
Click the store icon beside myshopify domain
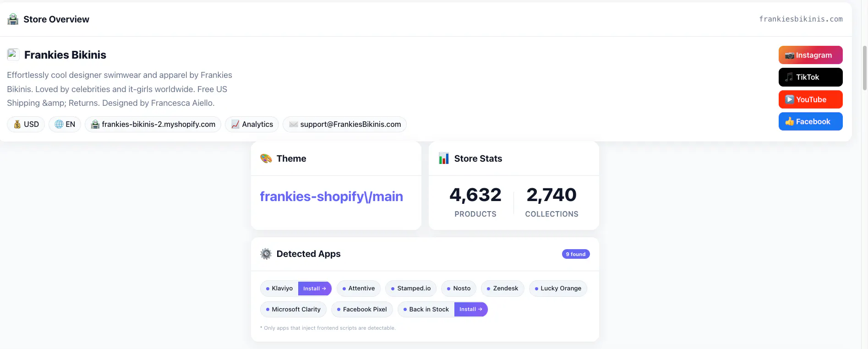(95, 124)
